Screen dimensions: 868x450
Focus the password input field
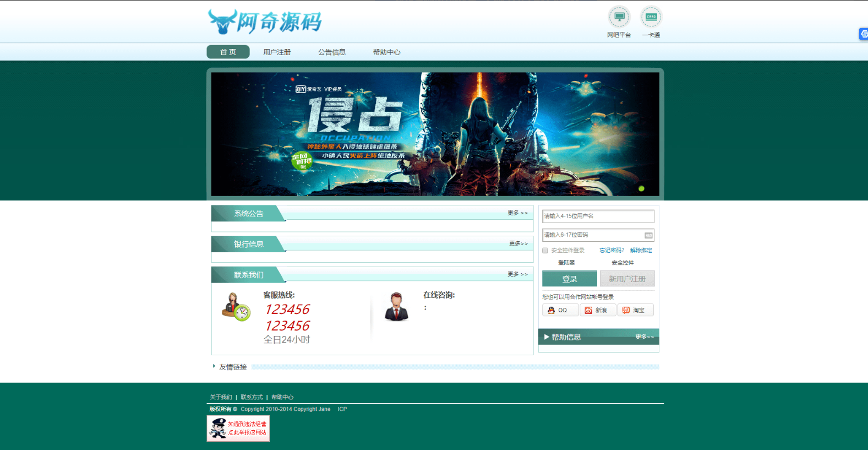coord(598,235)
